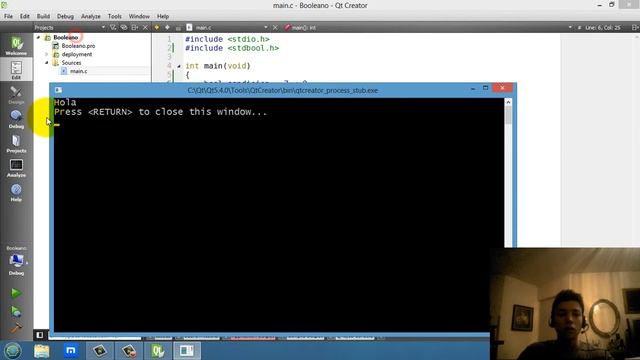
Task: Open the console window taskbar icon
Action: coord(187,351)
